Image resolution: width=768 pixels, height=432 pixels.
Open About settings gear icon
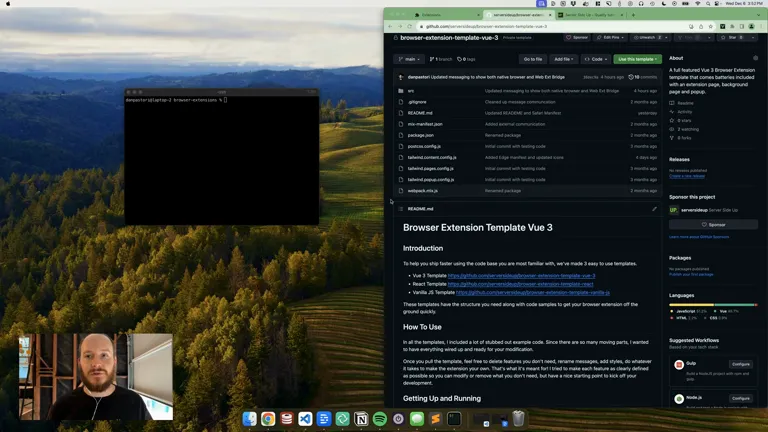pyautogui.click(x=755, y=58)
